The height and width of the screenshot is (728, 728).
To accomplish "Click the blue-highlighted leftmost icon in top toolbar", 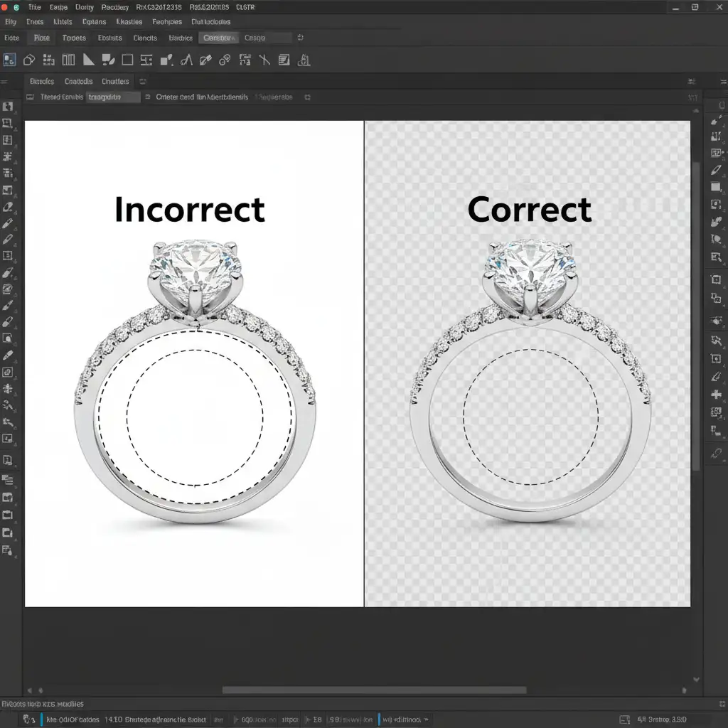I will click(x=10, y=60).
